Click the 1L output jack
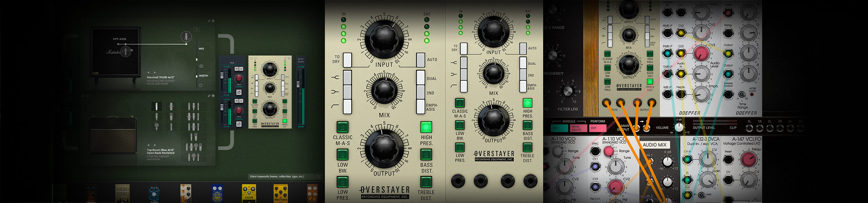 point(749,128)
